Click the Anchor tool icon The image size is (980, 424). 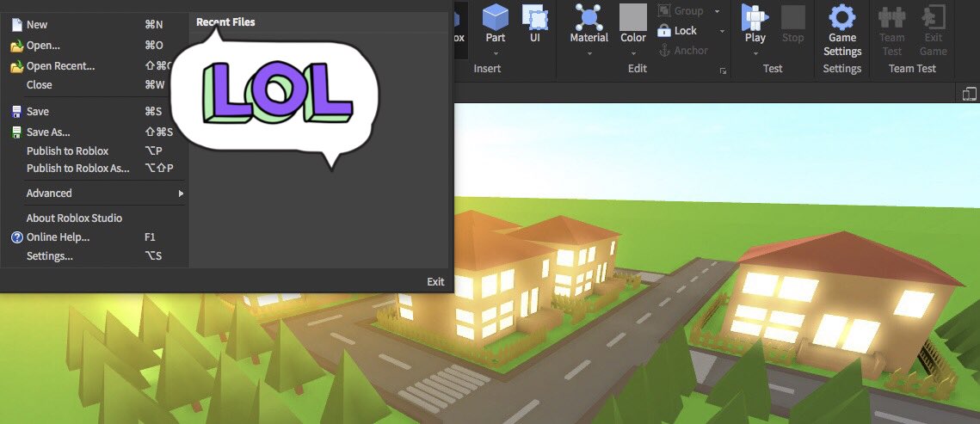click(x=664, y=51)
